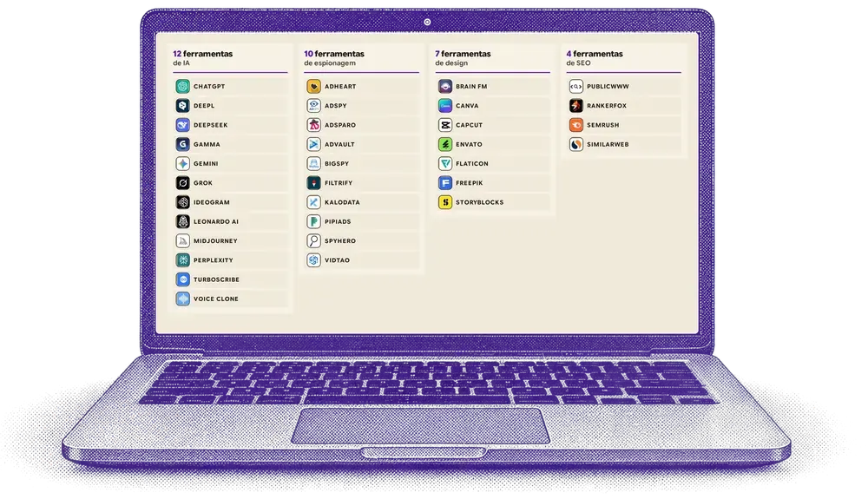Open the Vidtao icon
The height and width of the screenshot is (499, 868).
click(314, 260)
